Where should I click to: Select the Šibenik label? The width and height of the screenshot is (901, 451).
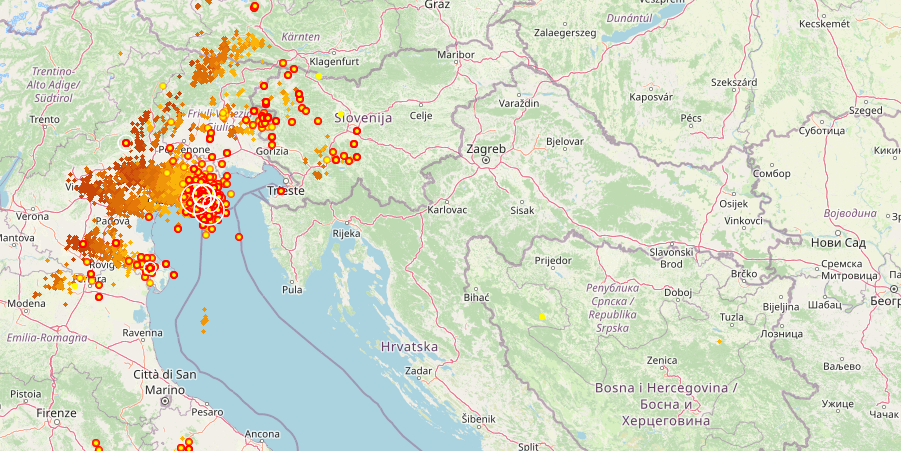(479, 419)
